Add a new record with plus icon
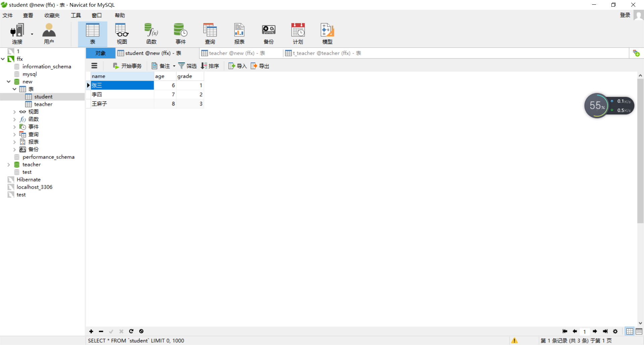This screenshot has width=644, height=345. [x=91, y=331]
